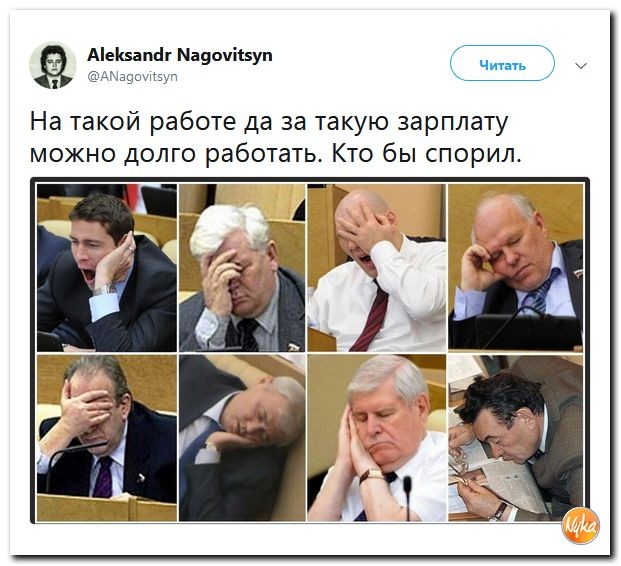Open photo of sleeping man in blue striped tie

515,268
